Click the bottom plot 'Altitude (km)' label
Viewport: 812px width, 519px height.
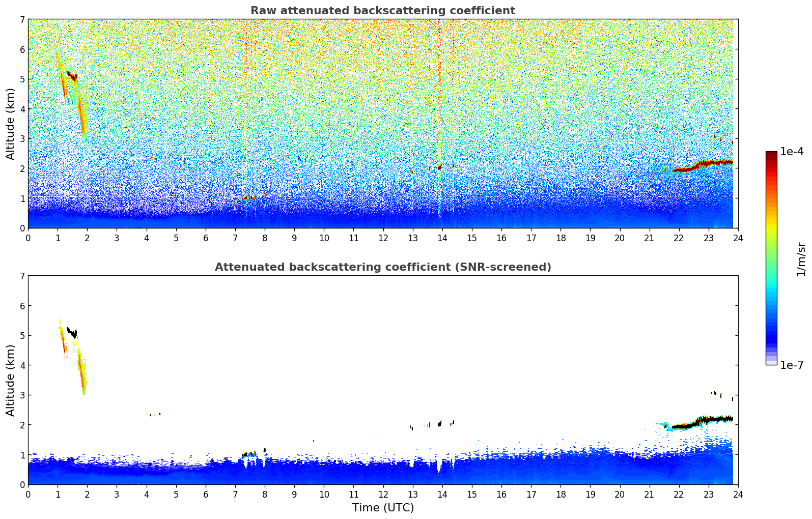coord(10,380)
